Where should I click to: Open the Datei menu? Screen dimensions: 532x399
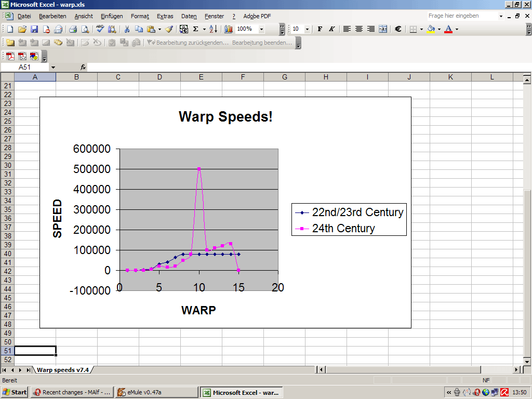24,16
